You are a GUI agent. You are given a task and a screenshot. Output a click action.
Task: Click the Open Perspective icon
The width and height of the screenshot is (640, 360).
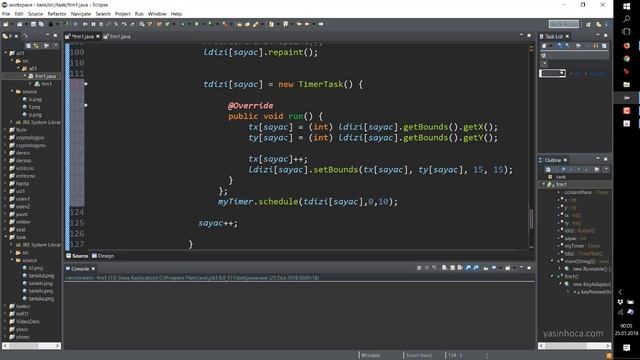tap(588, 24)
